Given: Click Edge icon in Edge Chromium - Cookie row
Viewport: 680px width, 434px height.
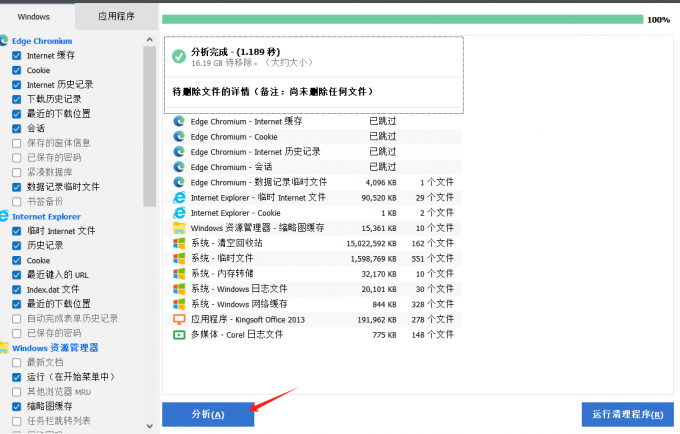Looking at the screenshot, I should click(179, 137).
